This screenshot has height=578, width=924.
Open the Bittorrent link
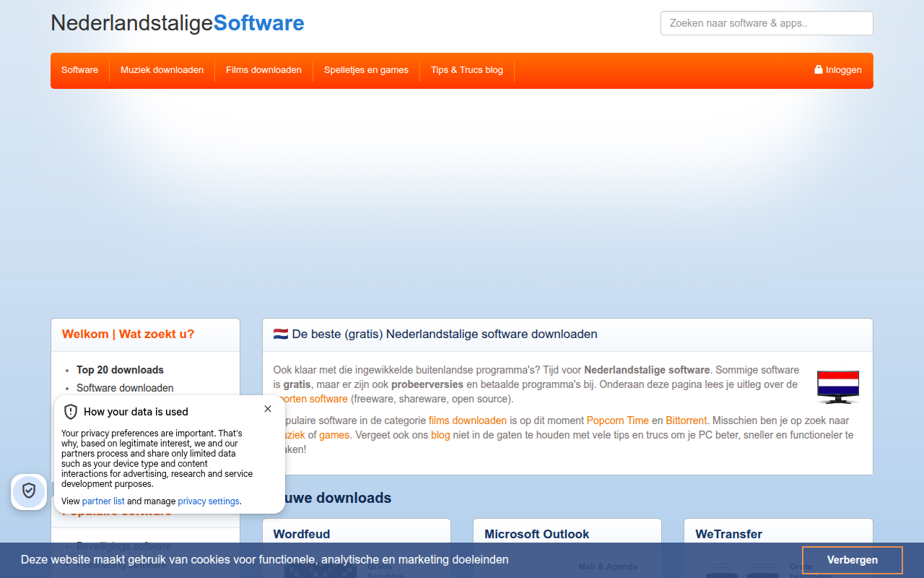pos(687,420)
